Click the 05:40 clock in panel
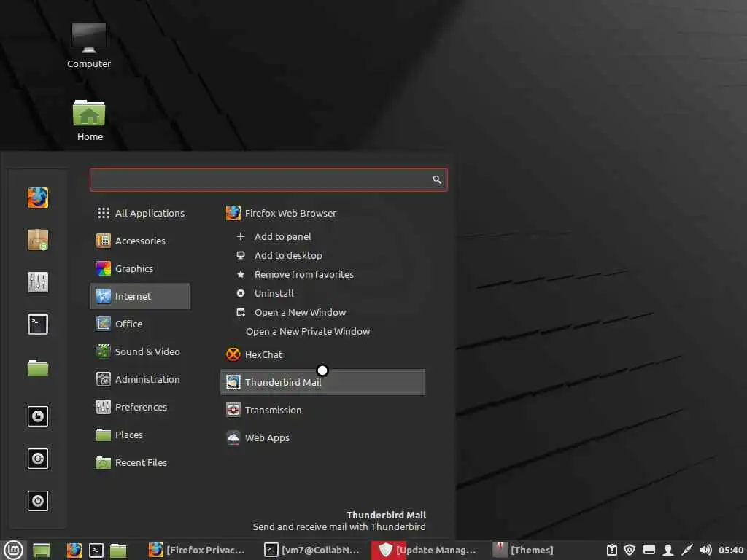747x560 pixels. [x=731, y=550]
